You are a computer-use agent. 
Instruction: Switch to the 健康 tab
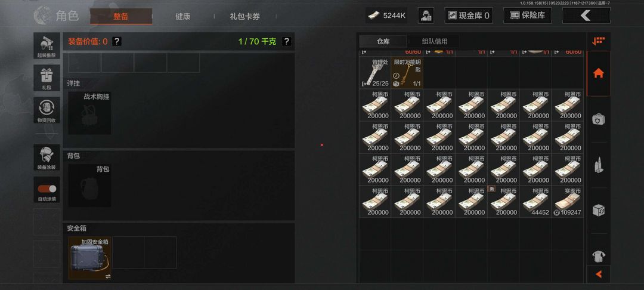pos(183,17)
